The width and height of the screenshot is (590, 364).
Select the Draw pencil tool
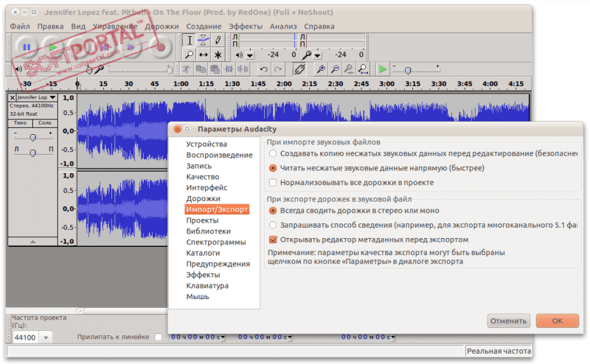[218, 40]
